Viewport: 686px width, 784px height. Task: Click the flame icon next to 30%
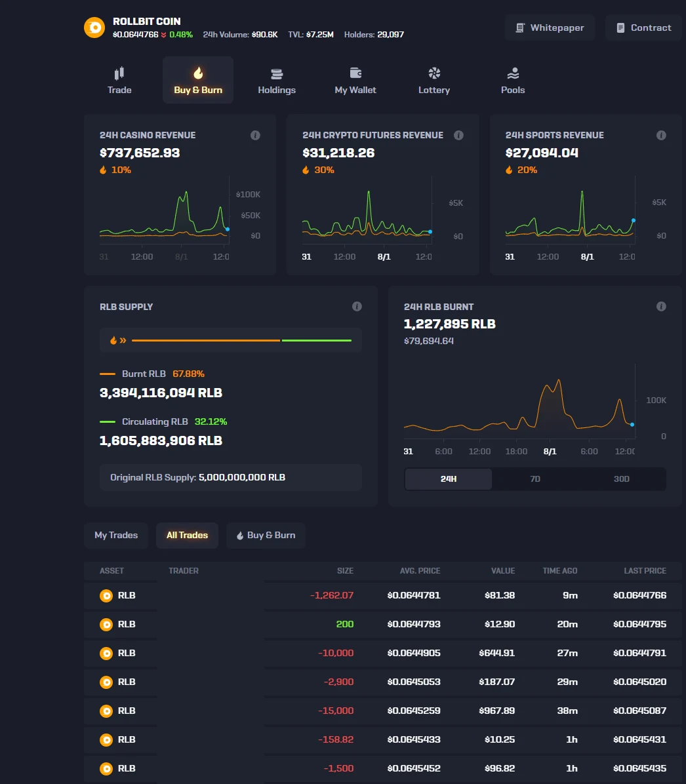(x=306, y=170)
